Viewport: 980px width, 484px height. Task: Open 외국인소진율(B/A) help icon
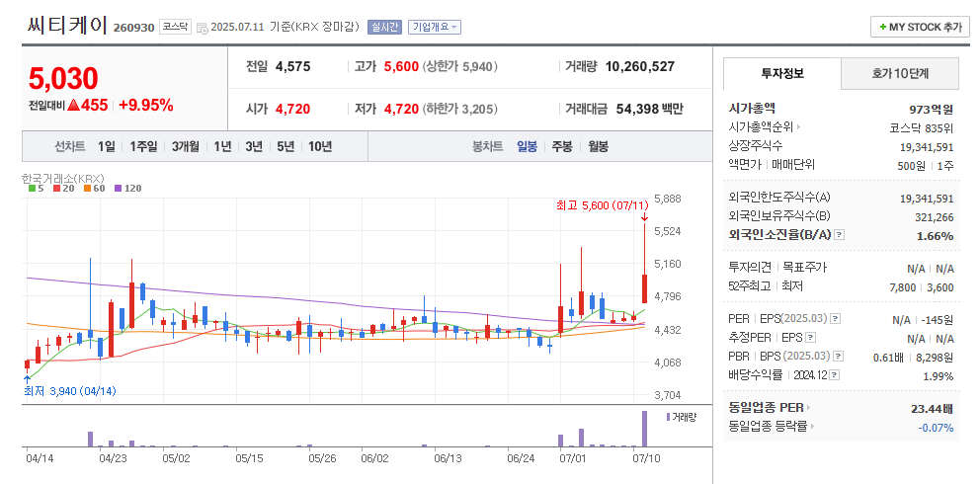(840, 235)
